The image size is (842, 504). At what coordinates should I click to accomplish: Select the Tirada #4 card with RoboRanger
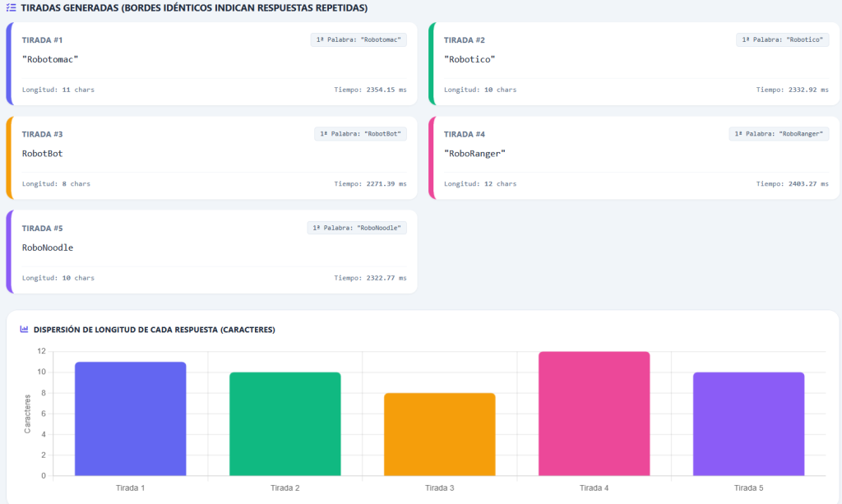pyautogui.click(x=634, y=158)
